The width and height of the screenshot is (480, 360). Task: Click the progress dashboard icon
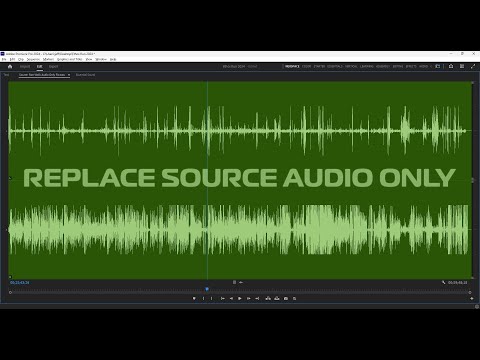coord(462,66)
